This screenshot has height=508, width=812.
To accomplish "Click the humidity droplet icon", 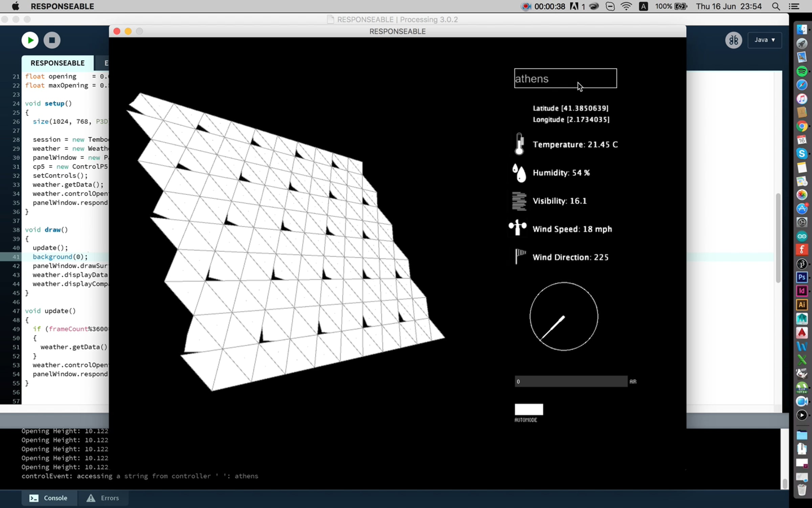I will pyautogui.click(x=519, y=173).
